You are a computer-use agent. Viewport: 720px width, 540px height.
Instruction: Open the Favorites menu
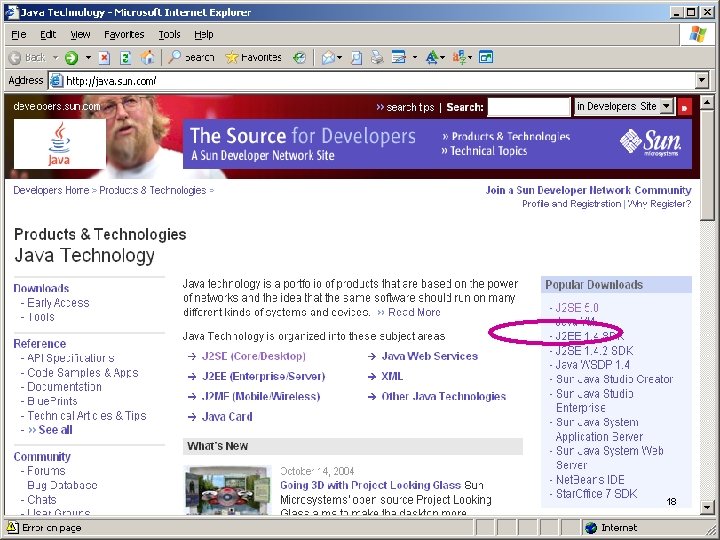[x=124, y=34]
